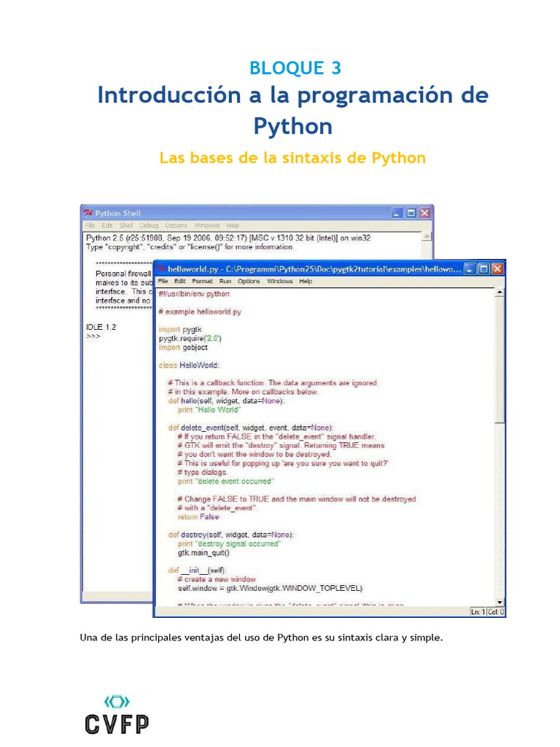
Task: Open Edit menu in Python Shell window
Action: [x=106, y=225]
